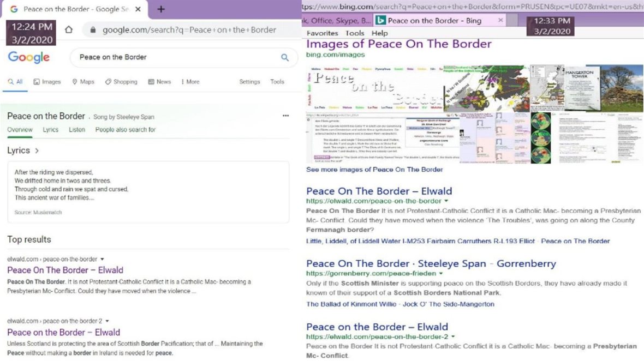Screen dimensions: 644x361
Task: Open dropdown arrow next to elwald.com › peace-on-the-border-2
Action: (107, 321)
